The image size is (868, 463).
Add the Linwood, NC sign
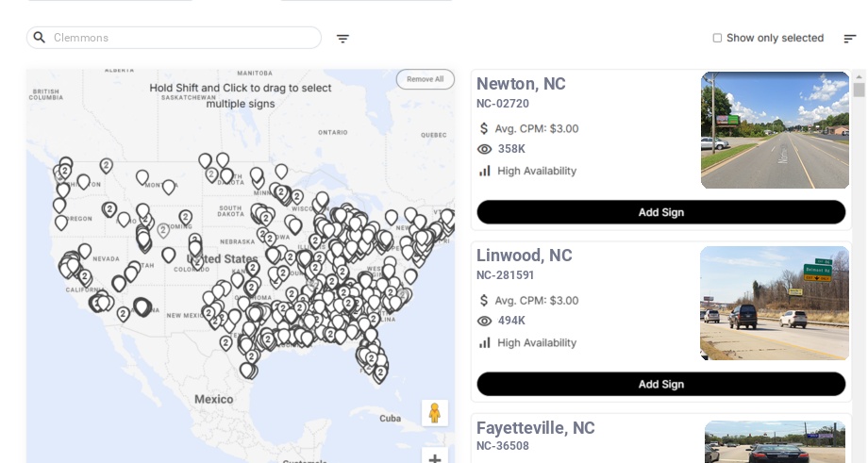tap(661, 384)
